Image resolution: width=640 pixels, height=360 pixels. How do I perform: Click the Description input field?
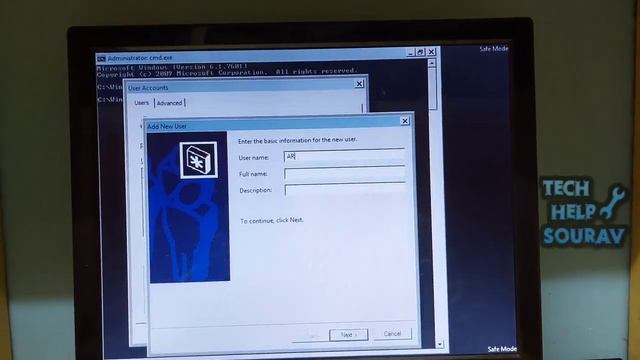pyautogui.click(x=345, y=190)
